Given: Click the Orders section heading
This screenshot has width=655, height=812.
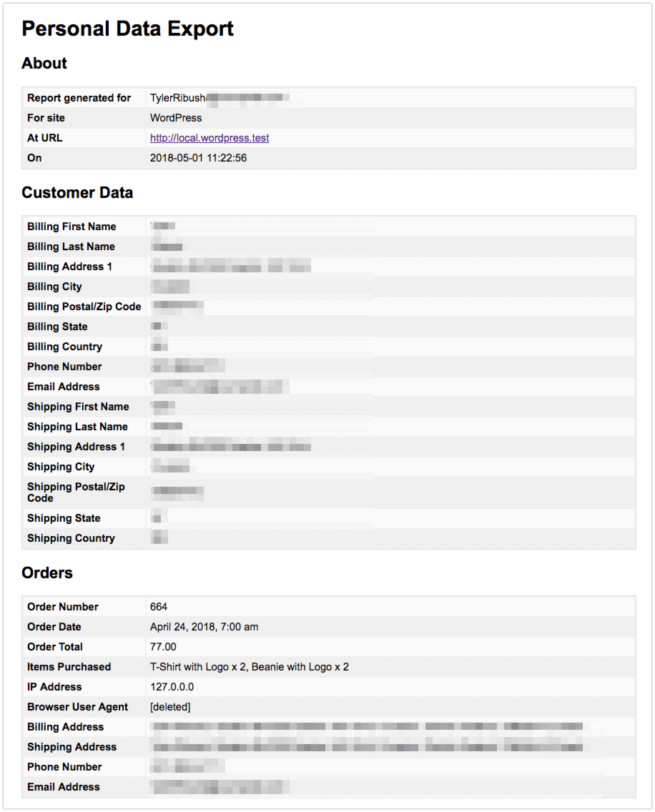Looking at the screenshot, I should click(47, 573).
